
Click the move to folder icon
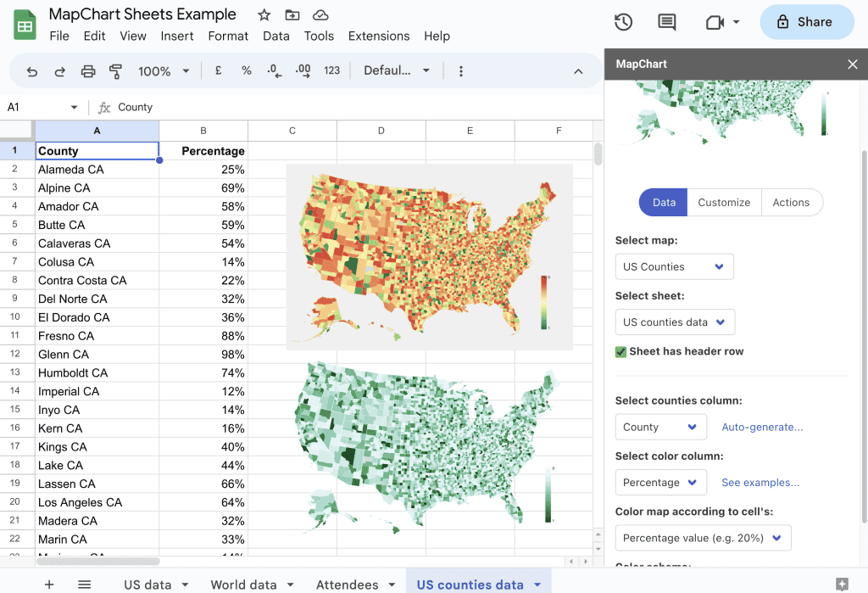pos(292,15)
